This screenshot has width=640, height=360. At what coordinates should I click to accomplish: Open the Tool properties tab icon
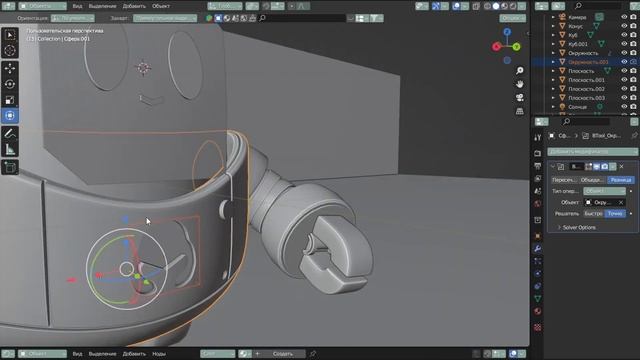coord(538,138)
